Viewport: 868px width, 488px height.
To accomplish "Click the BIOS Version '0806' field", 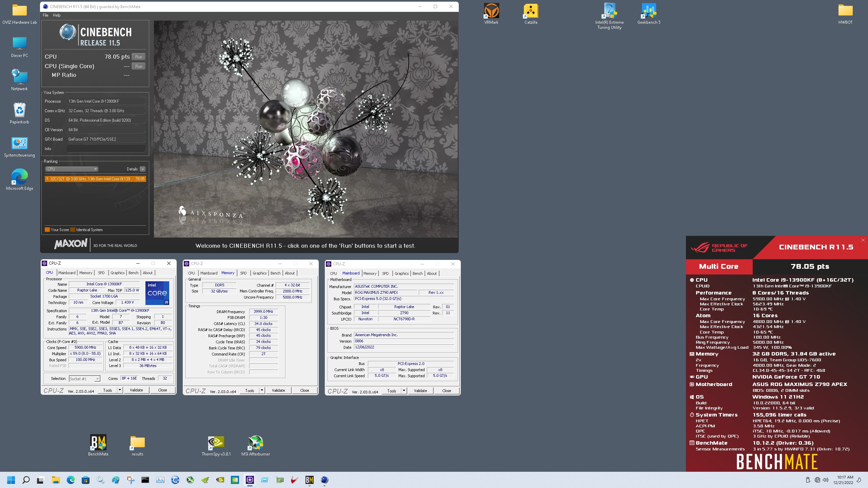I will (x=404, y=341).
